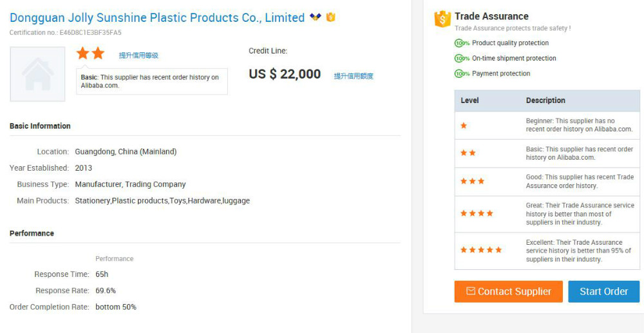The height and width of the screenshot is (333, 644).
Task: Click the Basic rating tooltip box
Action: pos(152,81)
